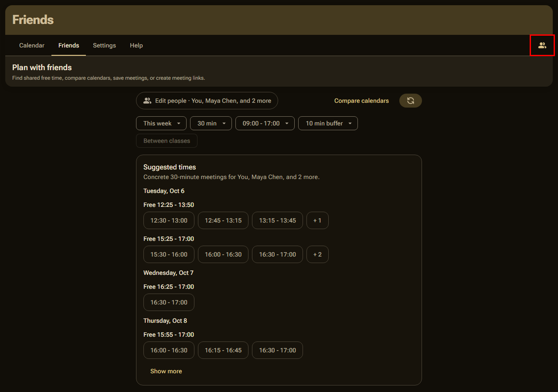Click the Free 15:55 - 17:00 label
The width and height of the screenshot is (558, 392).
(x=169, y=335)
